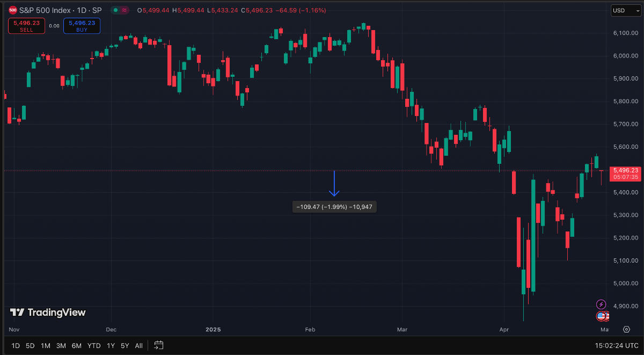
Task: Open chart settings hexagon gear icon
Action: click(626, 329)
